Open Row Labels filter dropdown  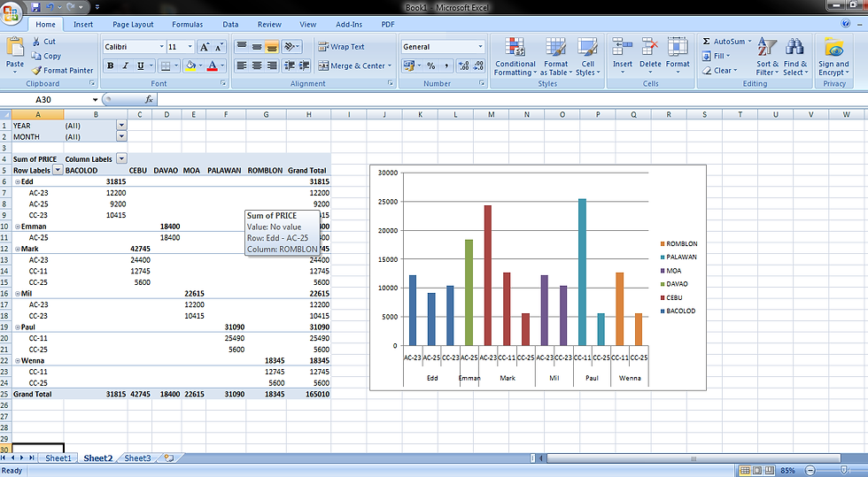[58, 170]
